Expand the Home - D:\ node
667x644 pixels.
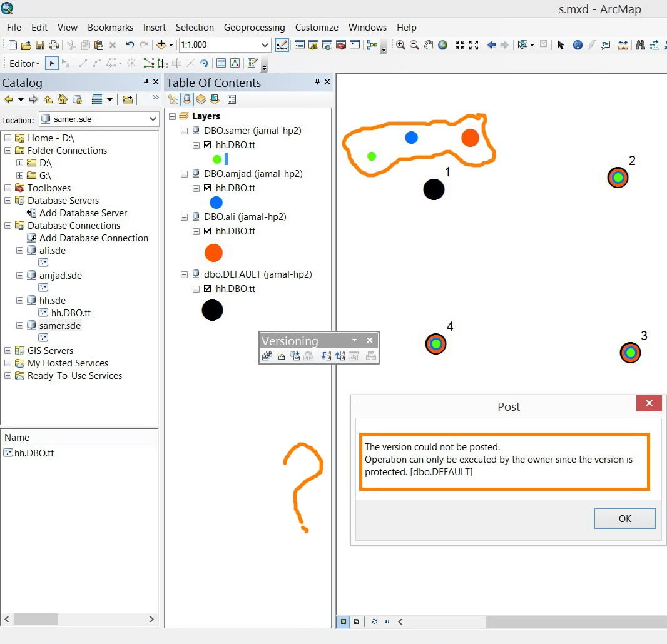[x=8, y=138]
